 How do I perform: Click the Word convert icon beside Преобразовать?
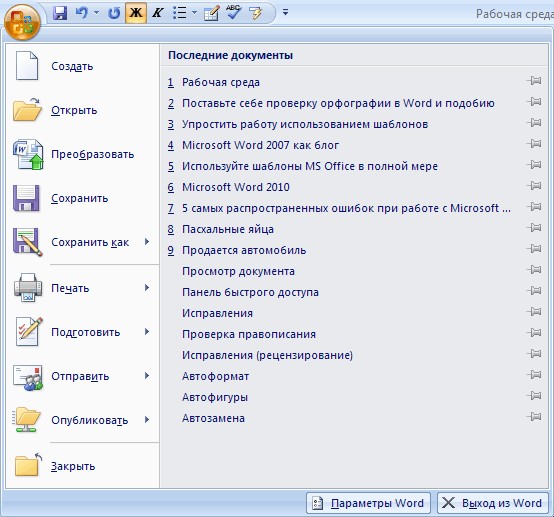click(x=28, y=154)
